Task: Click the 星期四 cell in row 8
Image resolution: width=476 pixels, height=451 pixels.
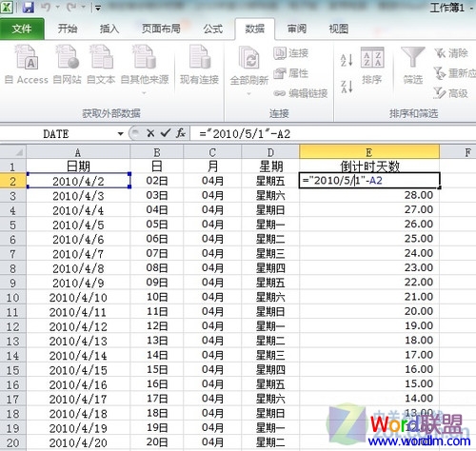Action: tap(270, 268)
